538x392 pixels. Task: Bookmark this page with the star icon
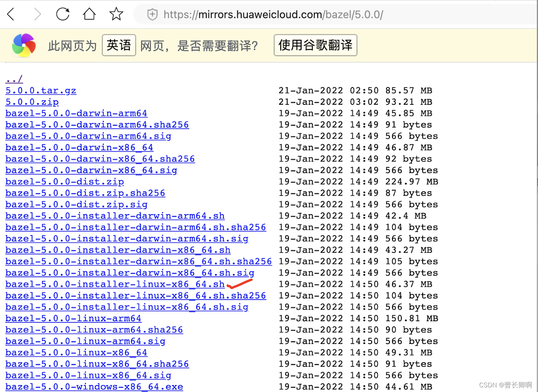point(115,14)
